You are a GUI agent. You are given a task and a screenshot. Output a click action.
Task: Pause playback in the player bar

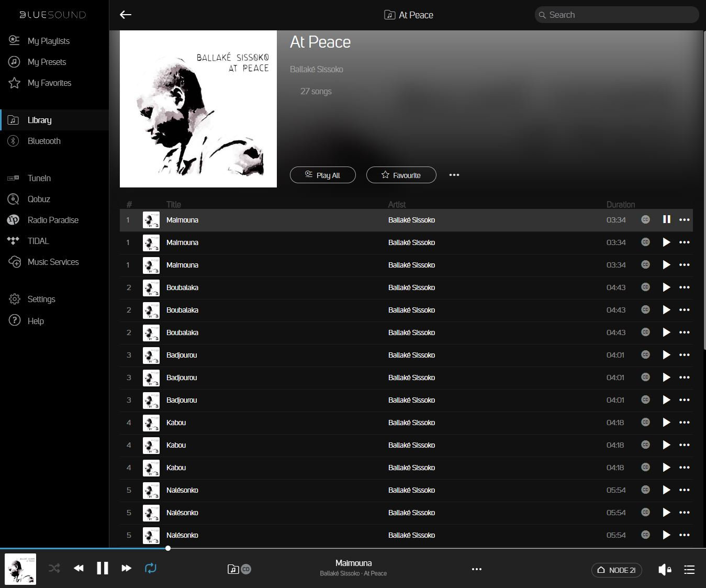tap(103, 568)
